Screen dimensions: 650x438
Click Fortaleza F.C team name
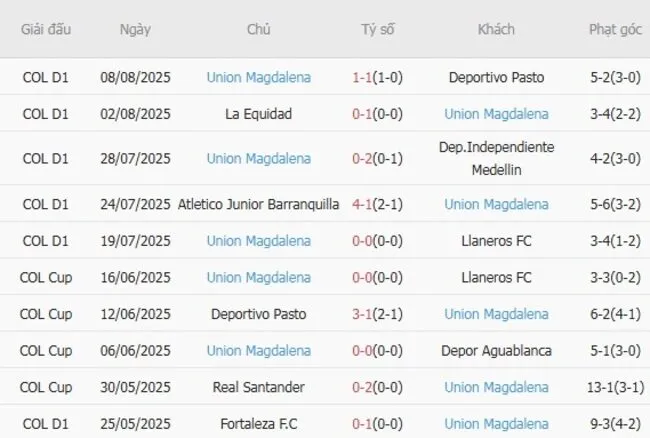point(258,424)
